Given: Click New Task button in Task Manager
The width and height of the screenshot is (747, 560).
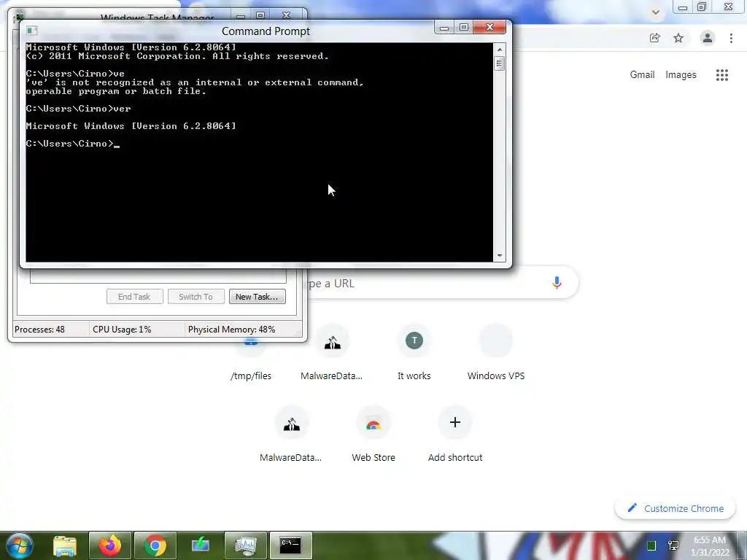Looking at the screenshot, I should pyautogui.click(x=258, y=297).
